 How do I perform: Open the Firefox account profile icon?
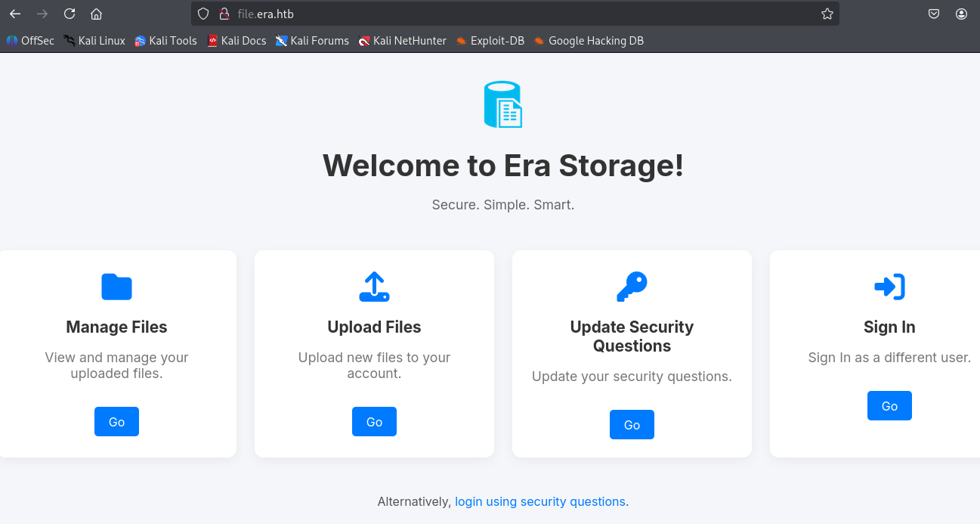pyautogui.click(x=961, y=14)
